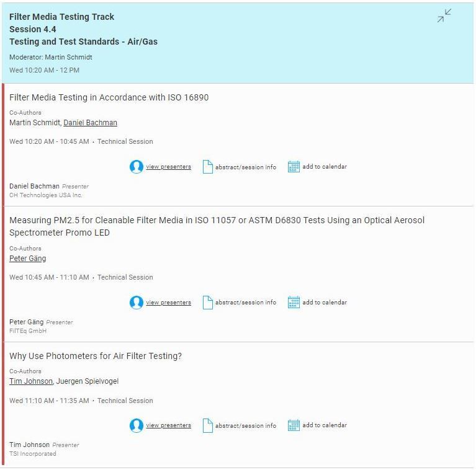Image resolution: width=476 pixels, height=470 pixels.
Task: Click abstract document icon for Photometers talk
Action: pos(208,425)
